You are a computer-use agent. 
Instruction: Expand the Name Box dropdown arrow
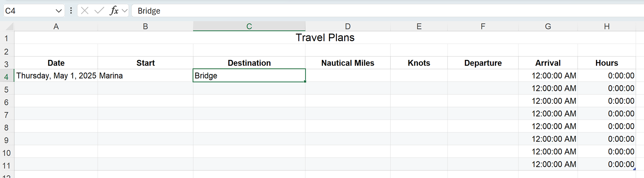click(59, 11)
